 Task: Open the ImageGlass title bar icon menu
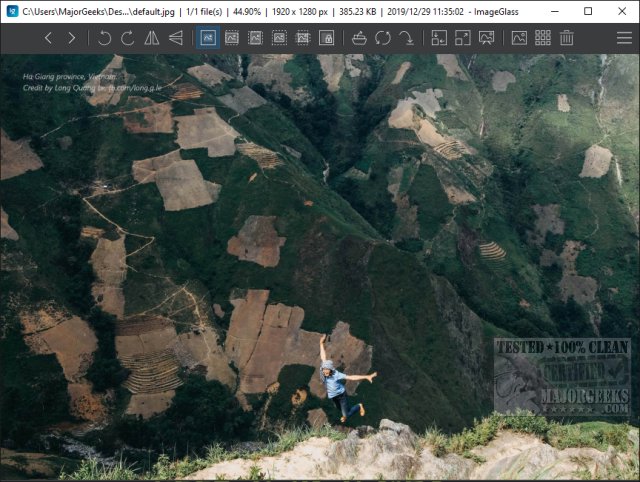pos(11,11)
